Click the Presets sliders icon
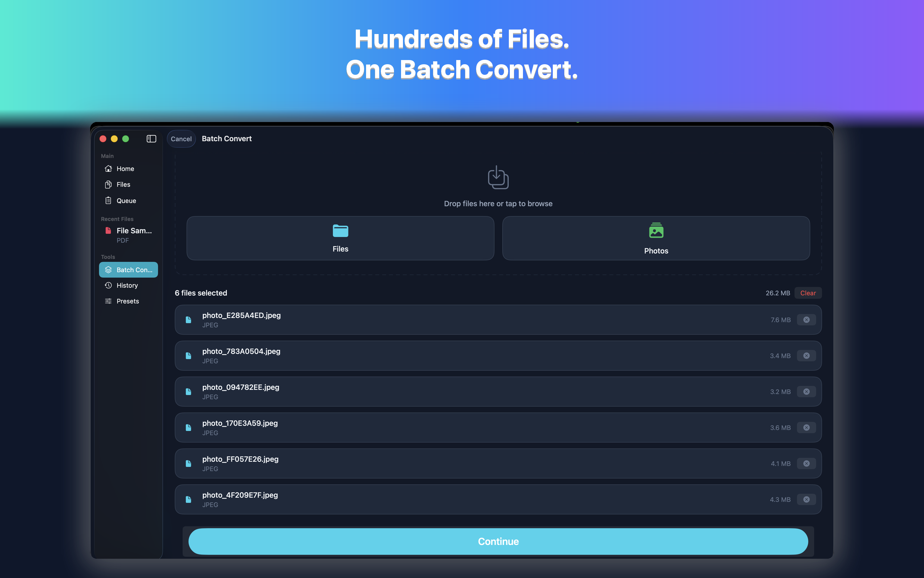 click(x=108, y=301)
